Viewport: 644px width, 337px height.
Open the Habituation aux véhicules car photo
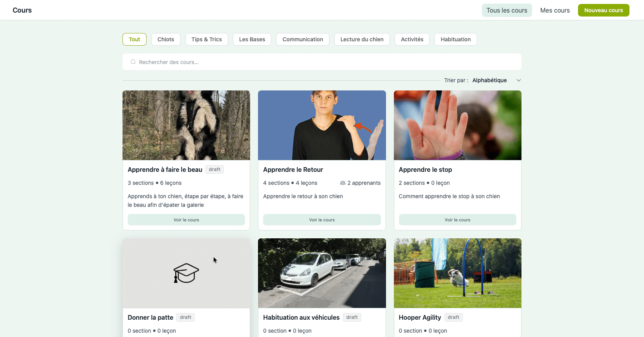(322, 273)
